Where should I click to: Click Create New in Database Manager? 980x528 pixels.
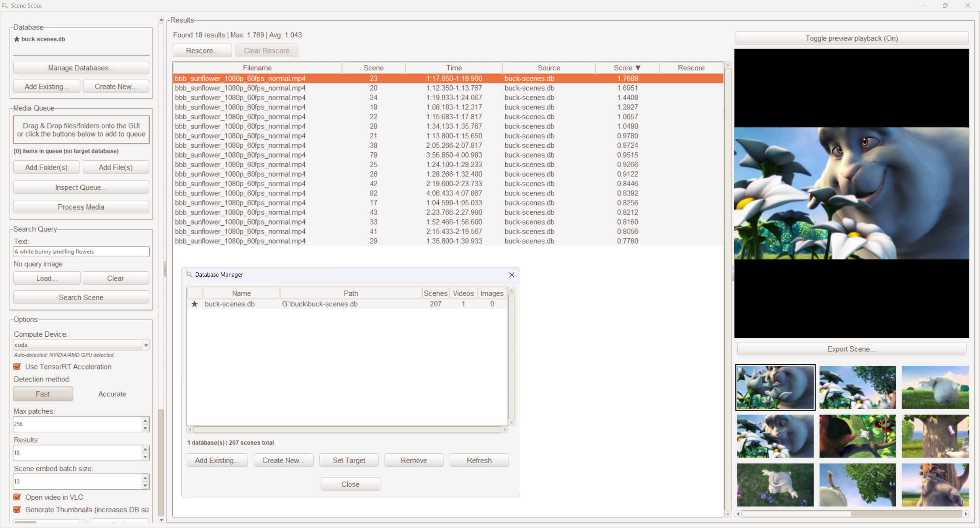coord(284,460)
